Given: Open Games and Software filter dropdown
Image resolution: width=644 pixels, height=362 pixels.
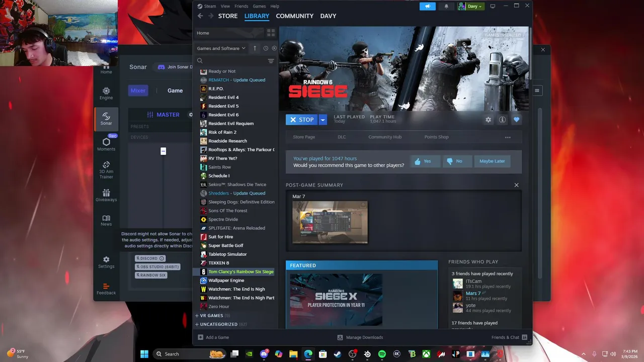Looking at the screenshot, I should pyautogui.click(x=221, y=48).
